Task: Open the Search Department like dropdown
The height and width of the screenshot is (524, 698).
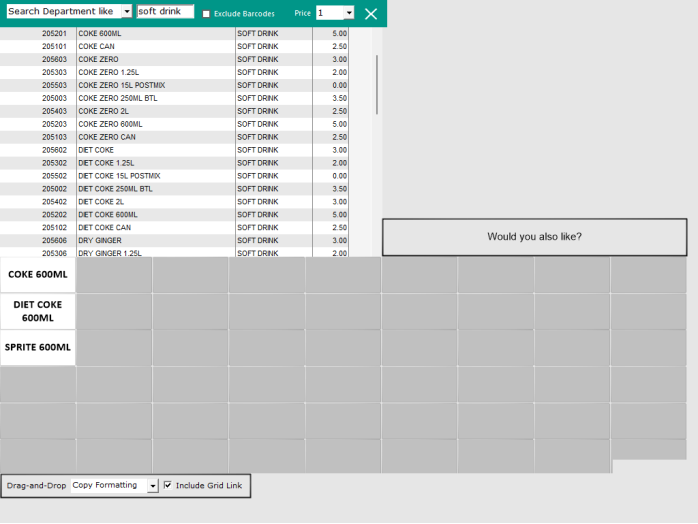Action: coord(127,11)
